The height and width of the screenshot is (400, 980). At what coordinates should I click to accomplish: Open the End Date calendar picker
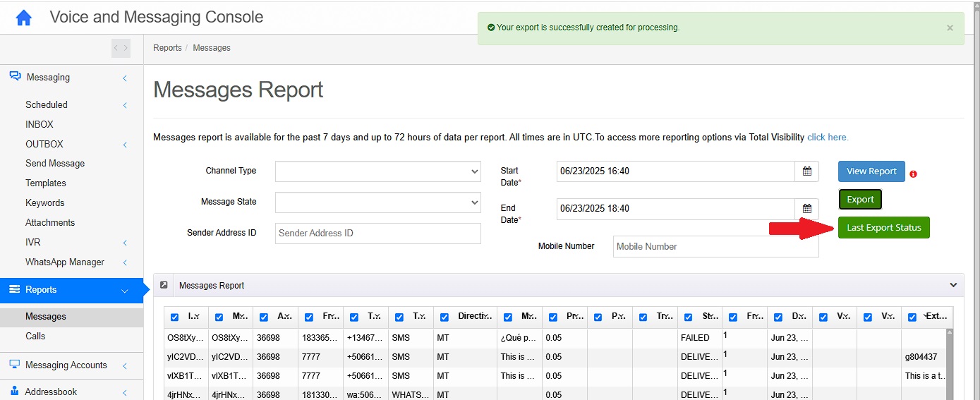coord(807,209)
